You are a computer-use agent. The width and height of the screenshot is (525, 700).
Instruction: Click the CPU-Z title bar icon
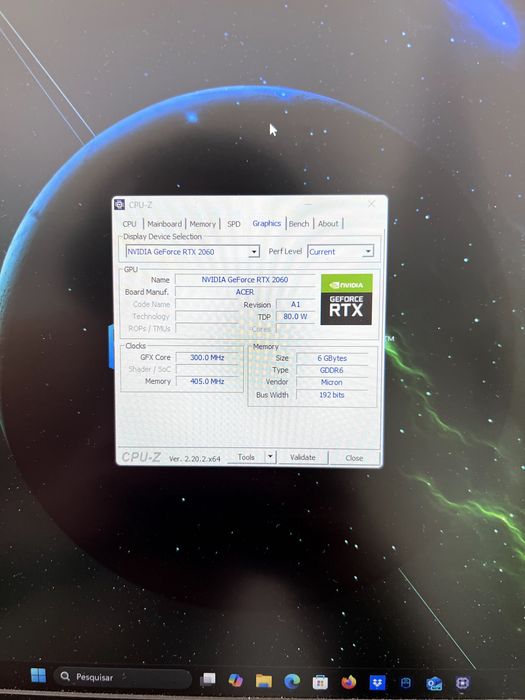pos(119,204)
